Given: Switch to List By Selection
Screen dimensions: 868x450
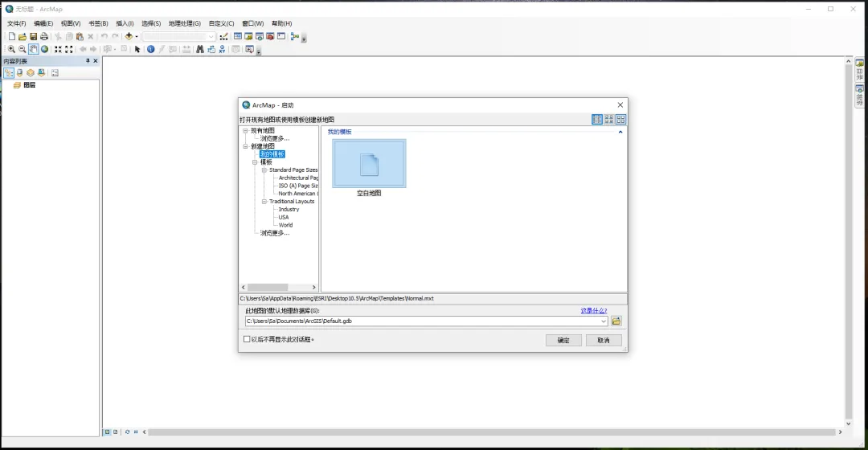Looking at the screenshot, I should (41, 73).
